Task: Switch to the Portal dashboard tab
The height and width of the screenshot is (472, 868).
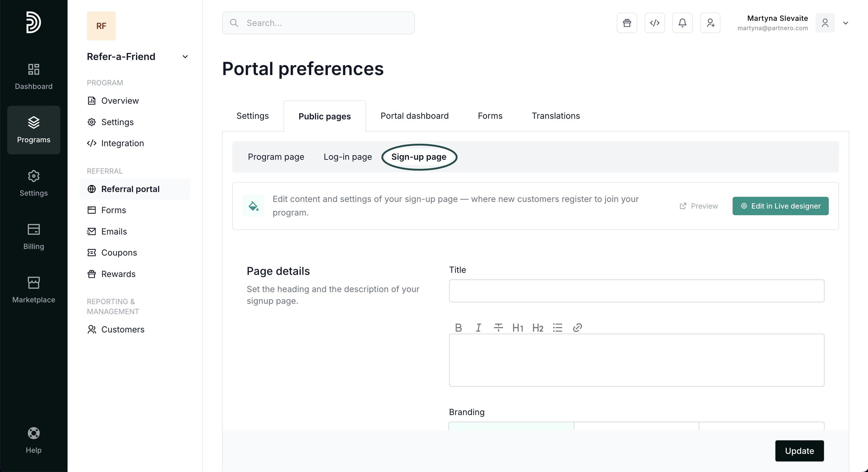Action: [414, 116]
